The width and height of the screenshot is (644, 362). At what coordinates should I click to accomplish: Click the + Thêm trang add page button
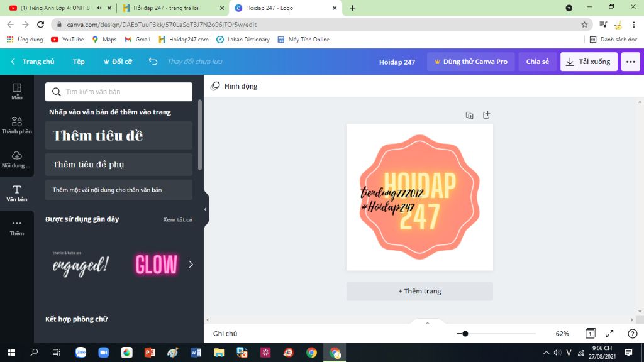click(419, 291)
